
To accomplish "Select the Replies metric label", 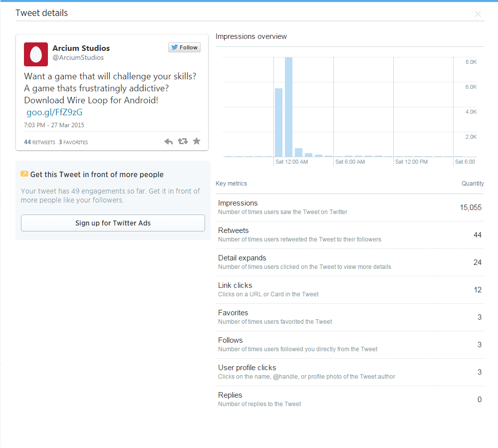I will tap(230, 395).
